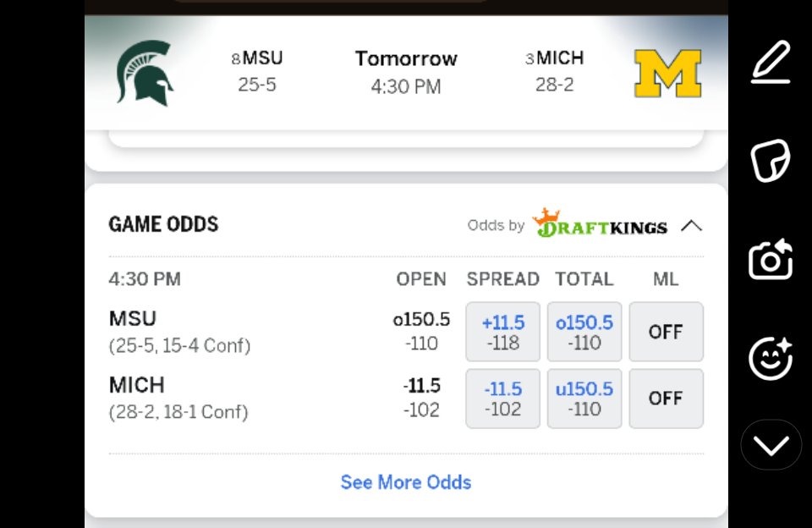
Task: Click the MSU team name in odds table
Action: pos(133,318)
